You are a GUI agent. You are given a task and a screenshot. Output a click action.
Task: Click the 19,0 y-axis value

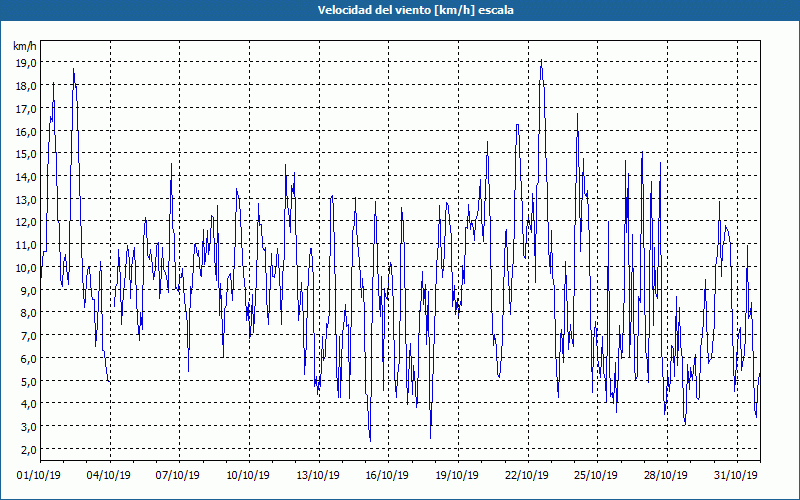pyautogui.click(x=27, y=63)
